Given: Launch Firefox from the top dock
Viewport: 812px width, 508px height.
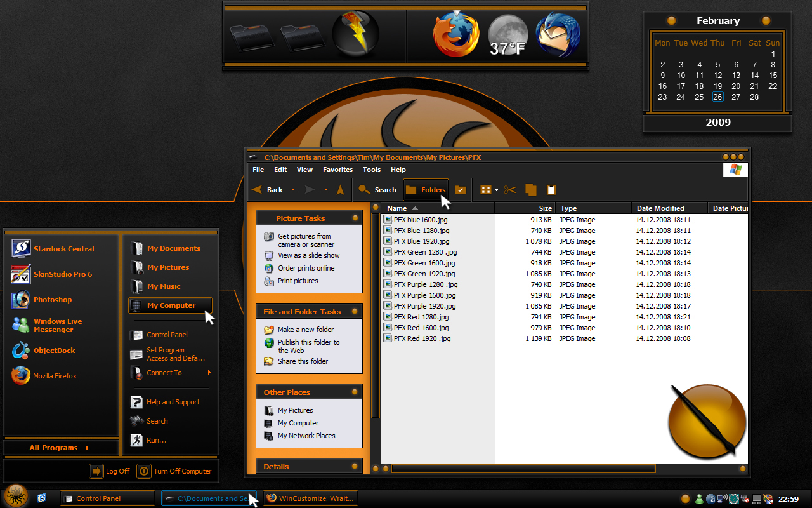Looking at the screenshot, I should (x=455, y=36).
